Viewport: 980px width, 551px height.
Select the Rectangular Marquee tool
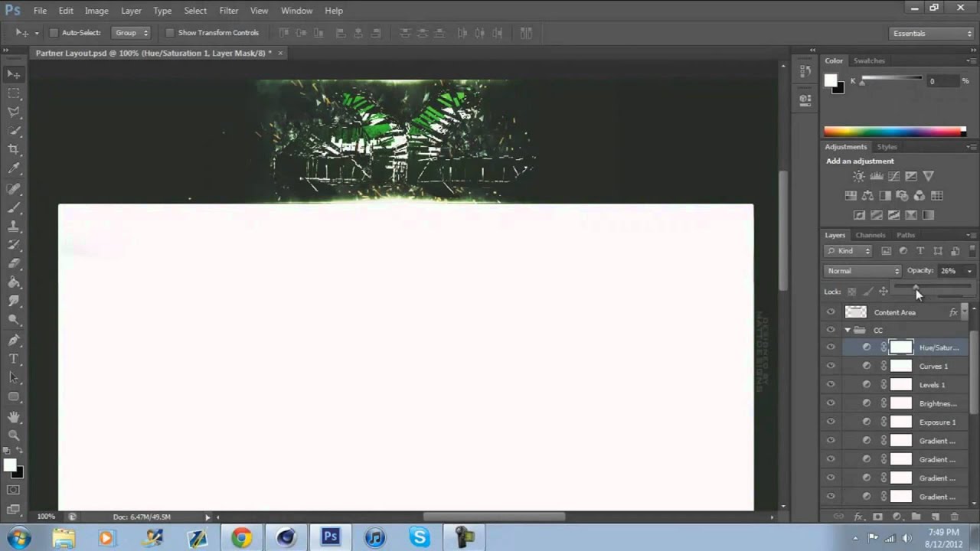pos(14,93)
